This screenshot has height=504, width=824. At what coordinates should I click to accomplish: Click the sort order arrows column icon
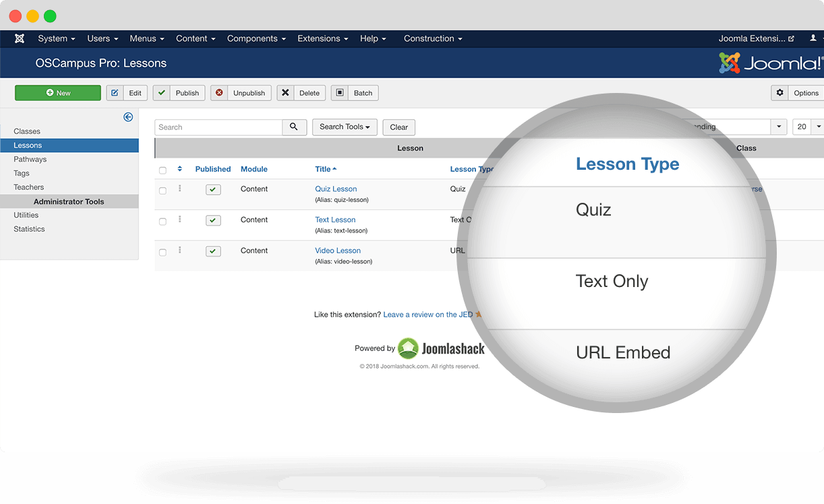pyautogui.click(x=180, y=169)
